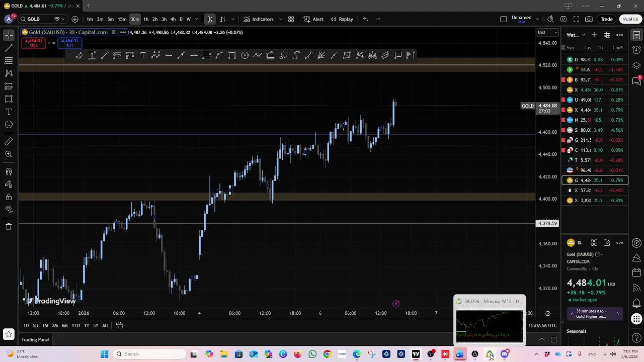Select the D daily timeframe
The image size is (644, 362).
181,19
